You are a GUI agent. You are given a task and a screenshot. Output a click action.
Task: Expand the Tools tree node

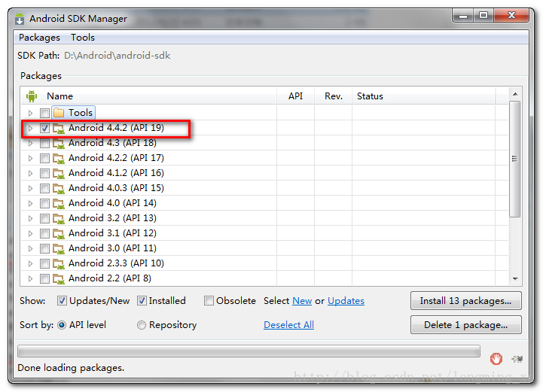(x=30, y=113)
